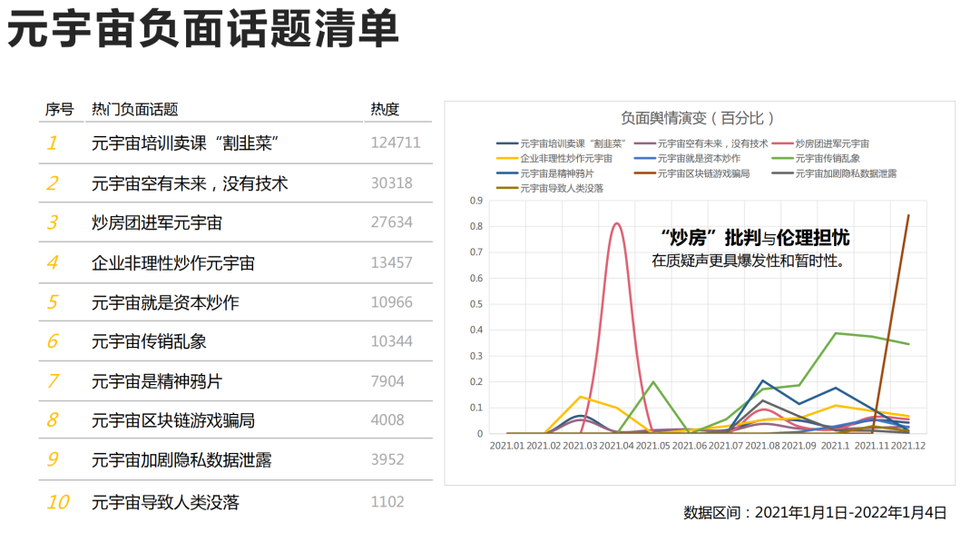The width and height of the screenshot is (980, 552).
Task: Click chart title 负面舆情演变（百分比）
Action: coord(699,118)
